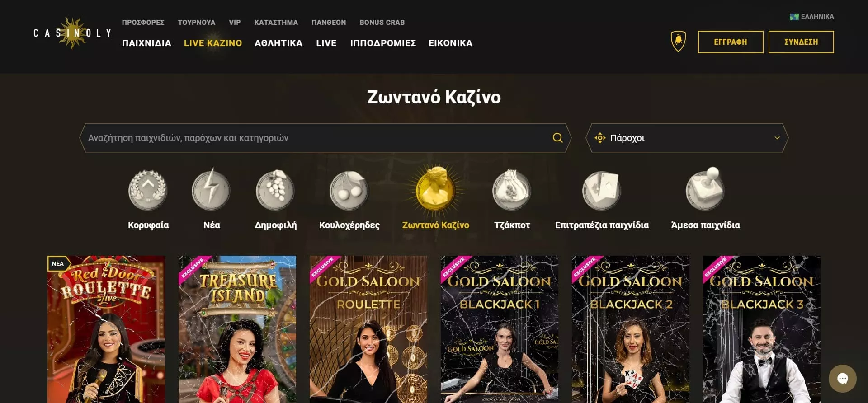Open Επιτραπέζια παιχνίδια cards icon

click(602, 190)
